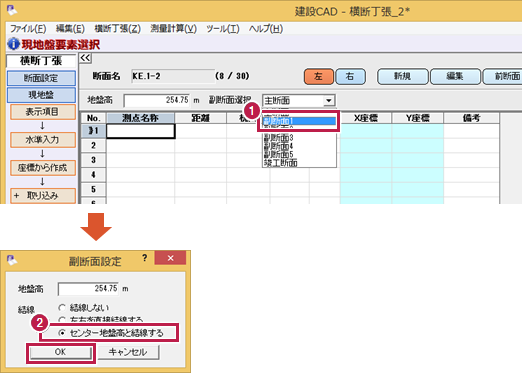Open the 副断面選択 dropdown arrow

(329, 101)
